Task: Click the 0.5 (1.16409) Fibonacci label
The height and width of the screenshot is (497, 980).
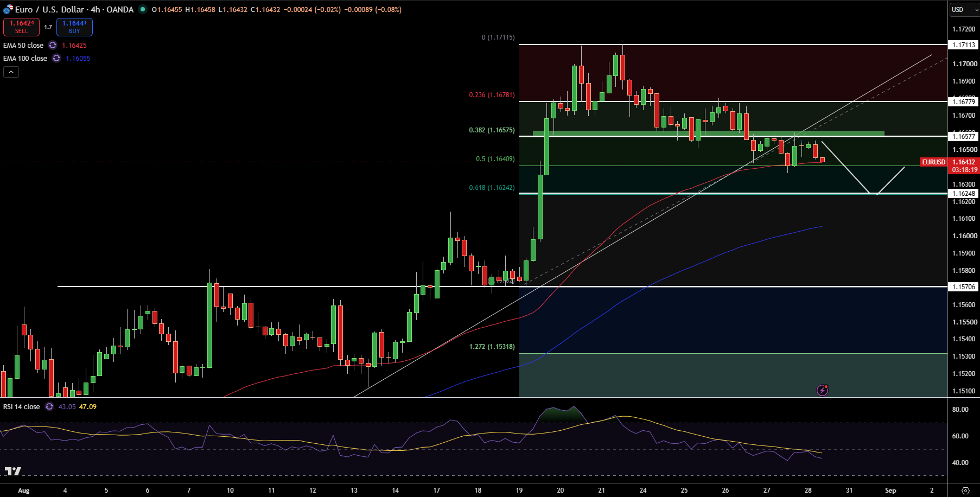Action: point(495,159)
